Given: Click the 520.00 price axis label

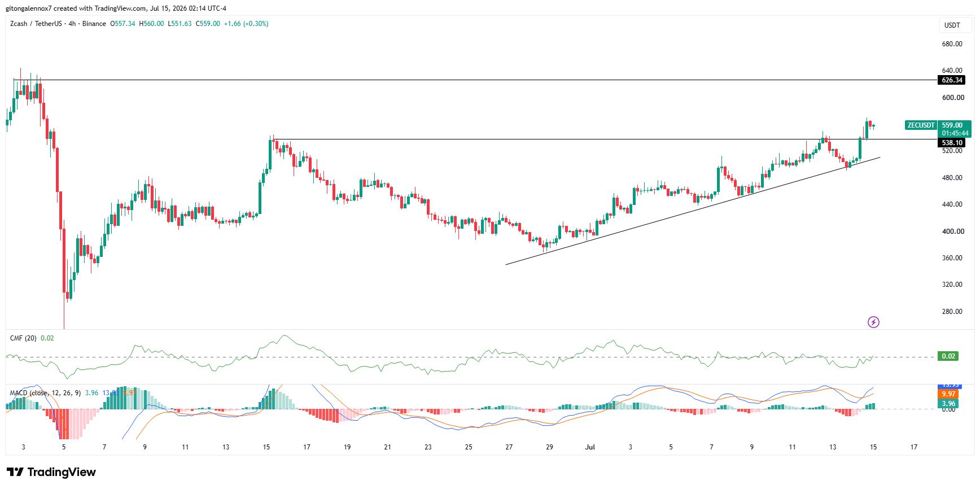Looking at the screenshot, I should (x=952, y=151).
